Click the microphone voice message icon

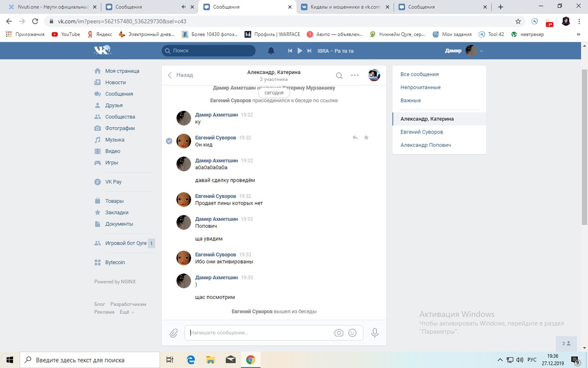coord(375,333)
